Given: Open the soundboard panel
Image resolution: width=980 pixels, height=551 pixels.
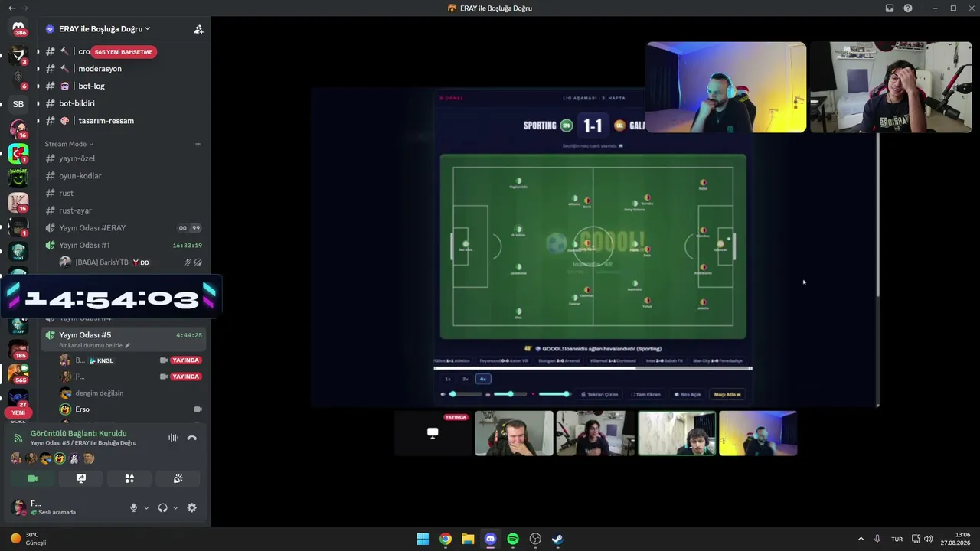Looking at the screenshot, I should (x=178, y=478).
